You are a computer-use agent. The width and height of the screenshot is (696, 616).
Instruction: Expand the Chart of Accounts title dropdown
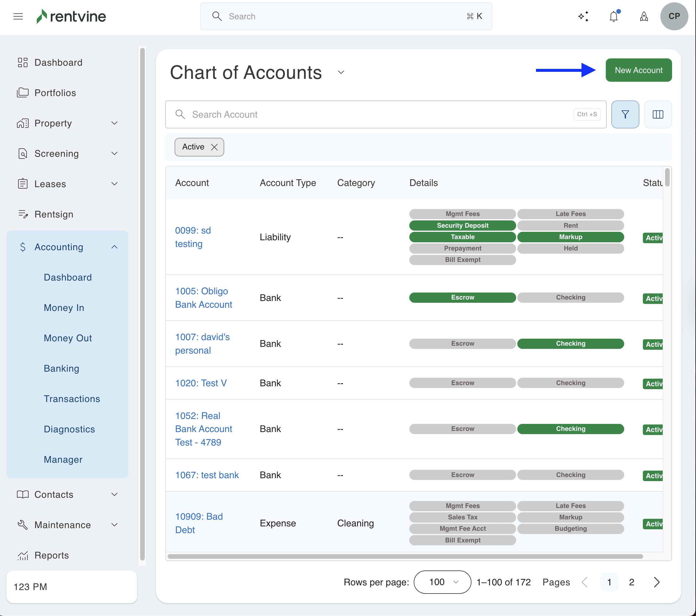point(341,72)
